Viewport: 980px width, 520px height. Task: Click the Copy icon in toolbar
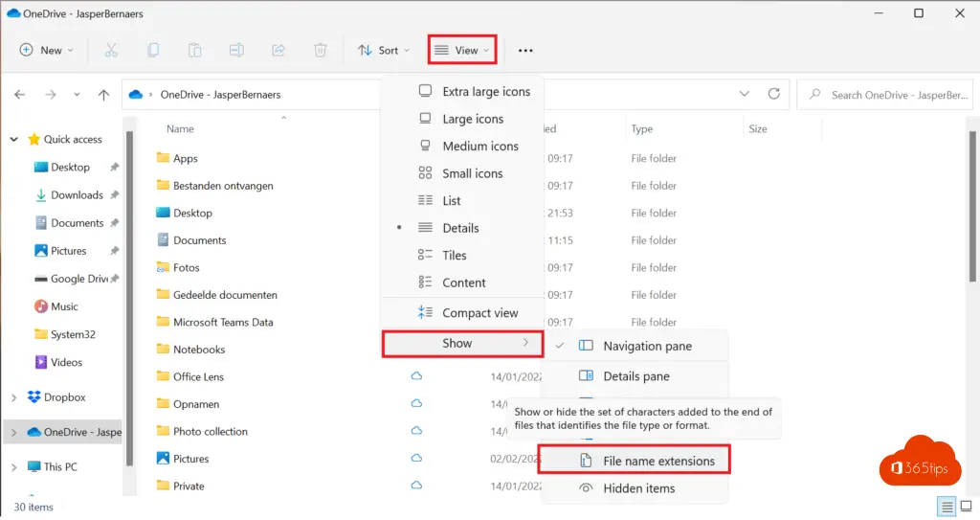pyautogui.click(x=153, y=50)
